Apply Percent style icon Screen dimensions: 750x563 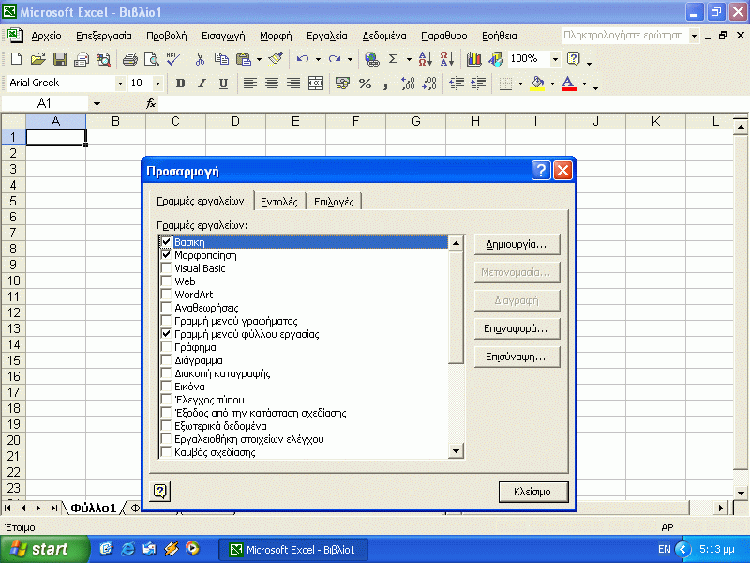pyautogui.click(x=364, y=83)
